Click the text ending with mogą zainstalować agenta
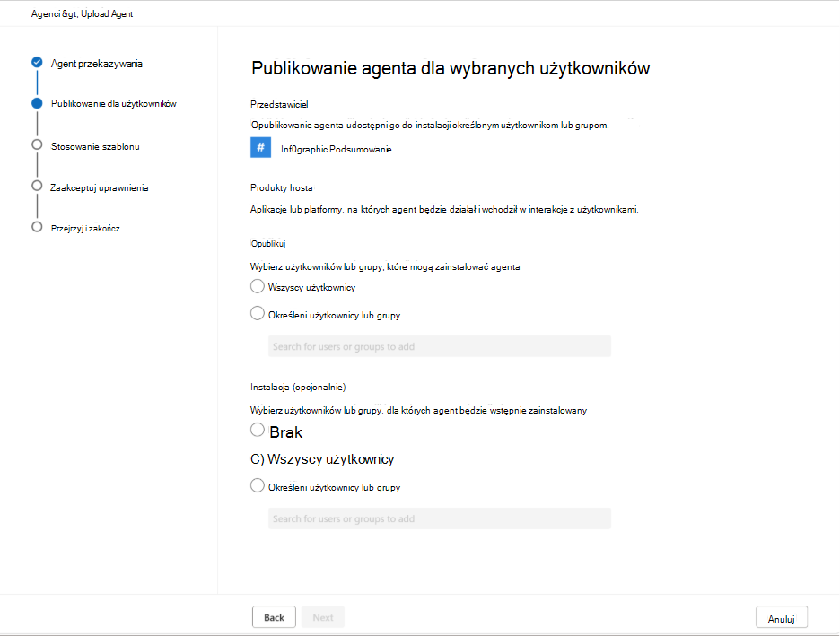 385,266
